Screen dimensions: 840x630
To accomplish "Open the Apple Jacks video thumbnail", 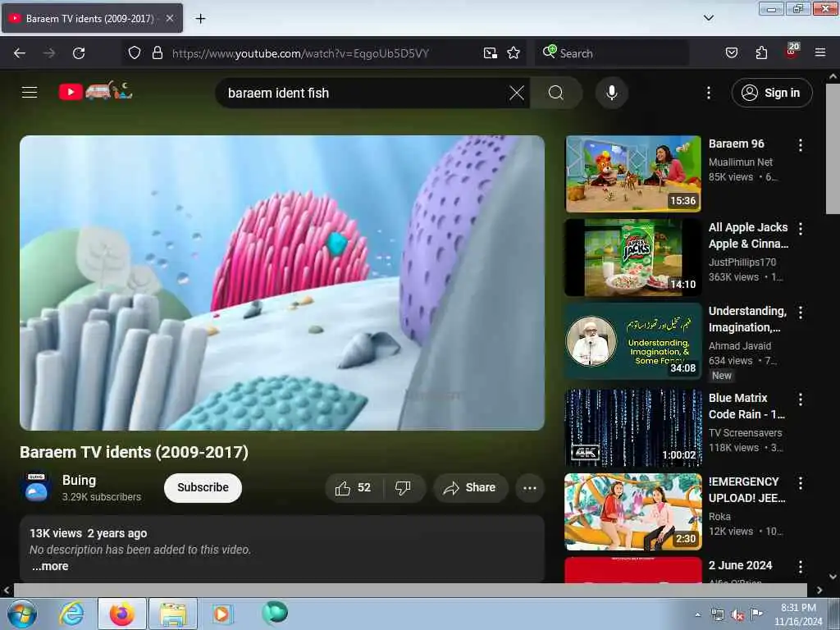I will point(633,257).
